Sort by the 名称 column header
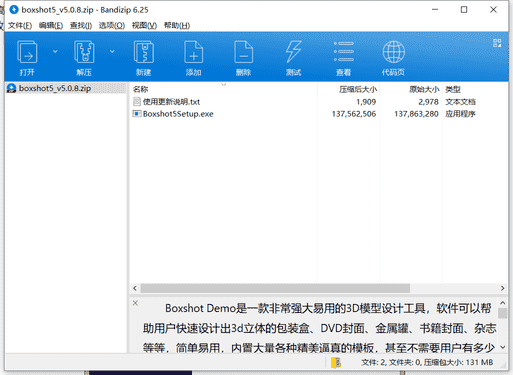Screen dimensions: 513x375 tap(141, 89)
